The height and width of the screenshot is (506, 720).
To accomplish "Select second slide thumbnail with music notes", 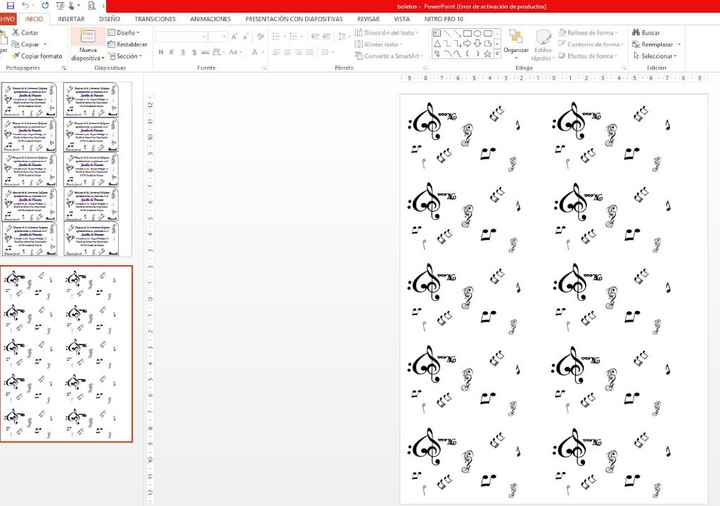I will (x=66, y=354).
